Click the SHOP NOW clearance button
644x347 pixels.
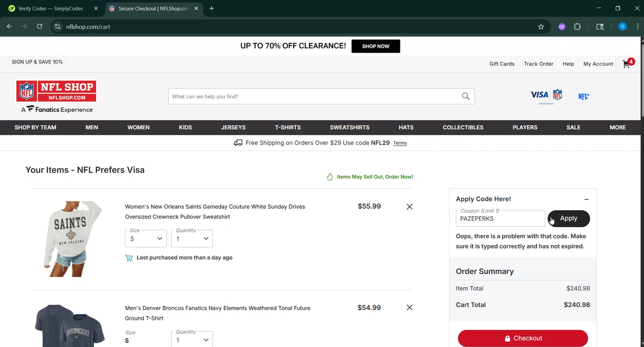376,46
